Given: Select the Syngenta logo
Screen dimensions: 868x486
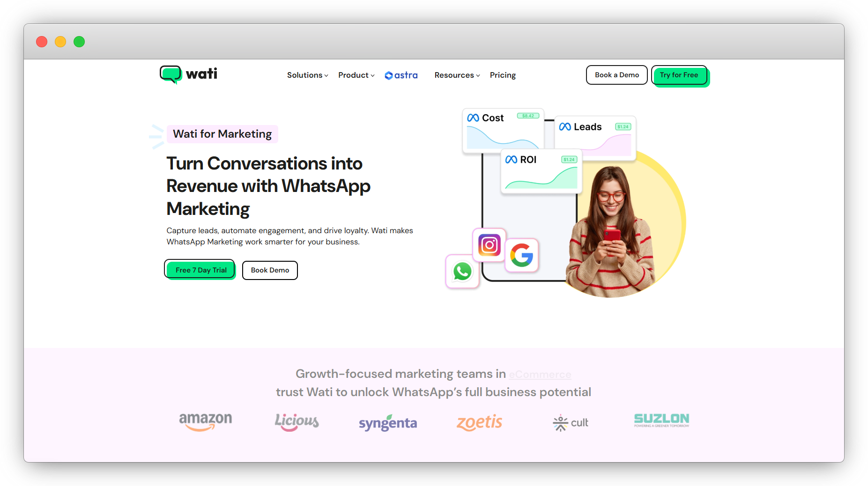Looking at the screenshot, I should click(x=388, y=423).
